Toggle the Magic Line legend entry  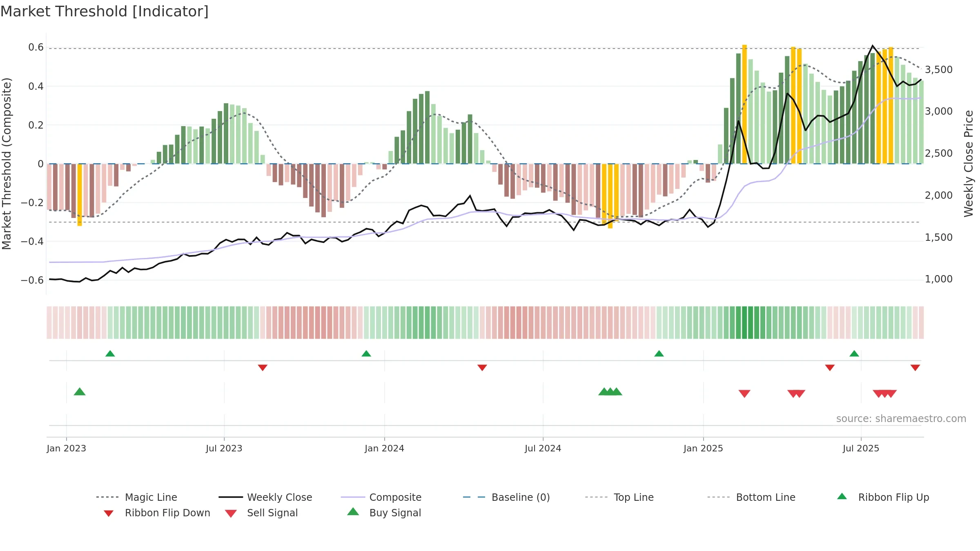pos(137,497)
